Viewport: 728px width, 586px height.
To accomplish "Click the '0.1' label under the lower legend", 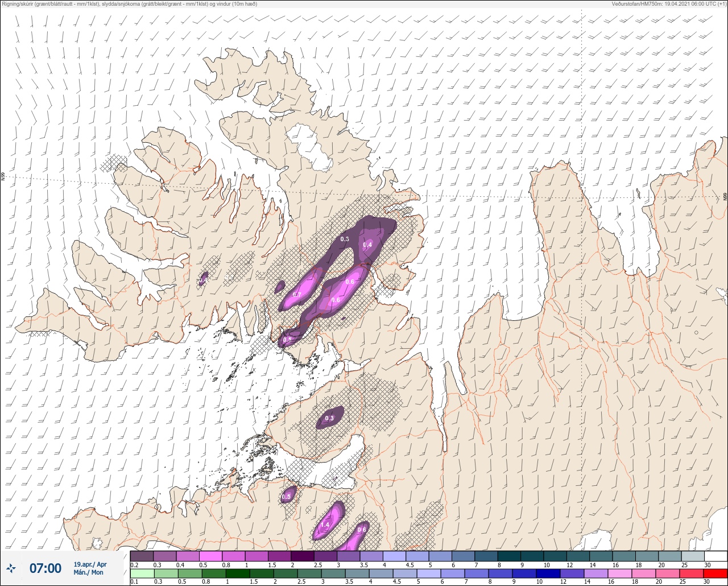I will [x=134, y=581].
